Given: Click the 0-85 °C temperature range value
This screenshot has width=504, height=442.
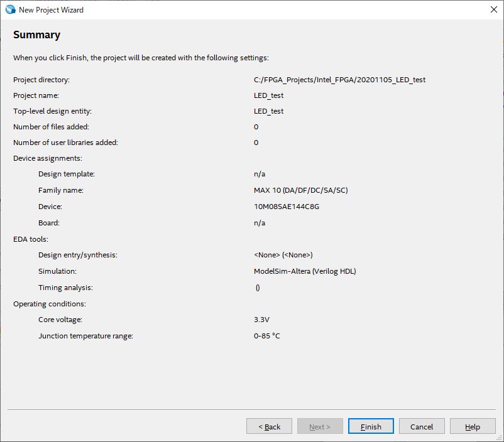Looking at the screenshot, I should tap(267, 336).
